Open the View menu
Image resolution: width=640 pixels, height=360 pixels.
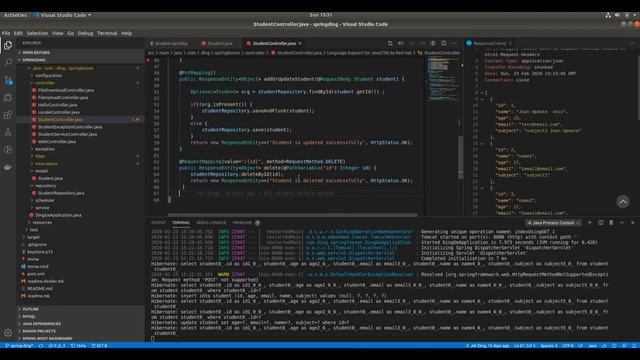pyautogui.click(x=58, y=33)
